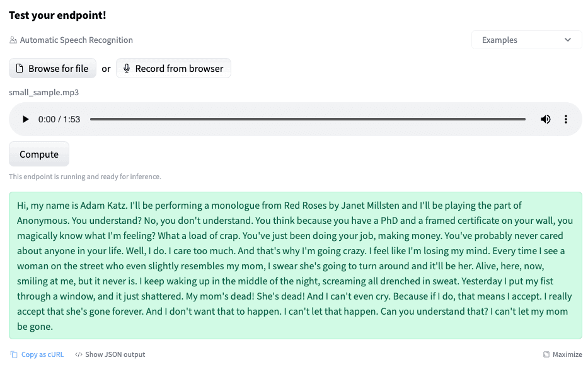Screen dimensions: 588x367
Task: Click the Show JSON output code icon
Action: pyautogui.click(x=78, y=354)
